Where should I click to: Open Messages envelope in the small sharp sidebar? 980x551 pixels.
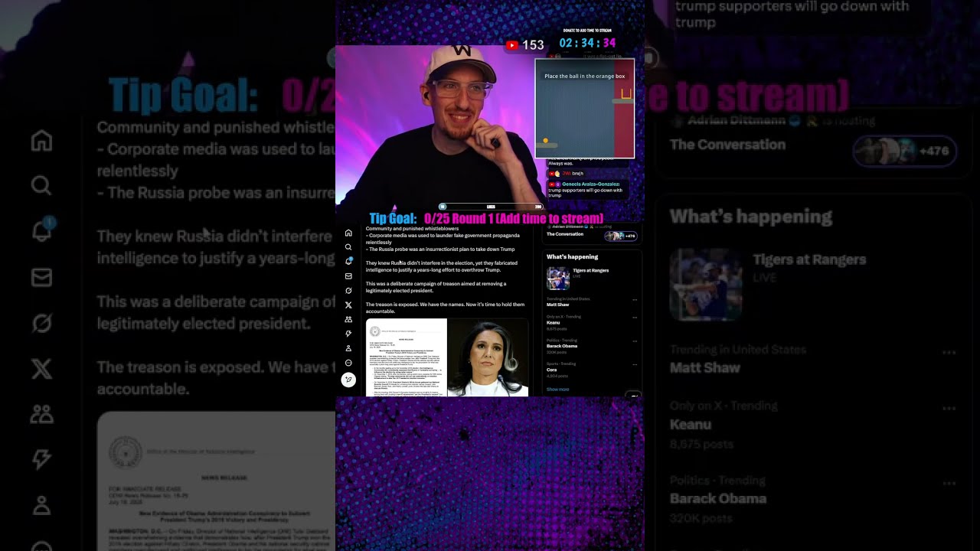(x=348, y=276)
